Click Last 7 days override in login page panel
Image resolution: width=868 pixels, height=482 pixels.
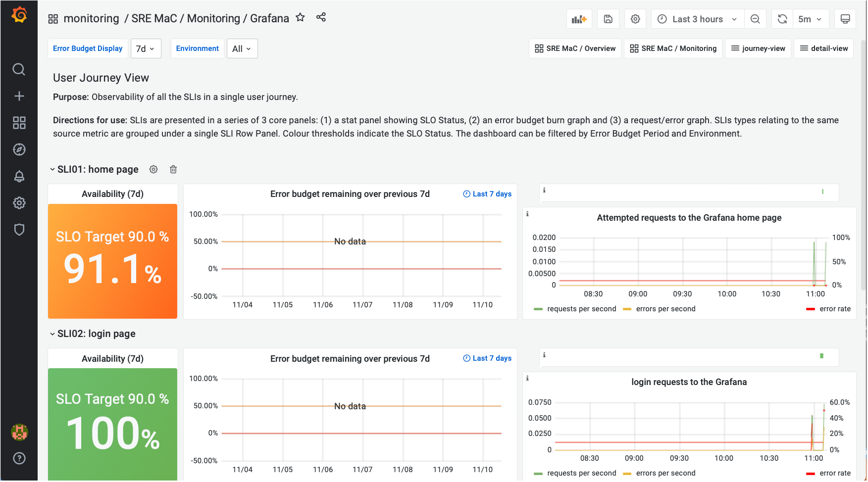click(487, 358)
